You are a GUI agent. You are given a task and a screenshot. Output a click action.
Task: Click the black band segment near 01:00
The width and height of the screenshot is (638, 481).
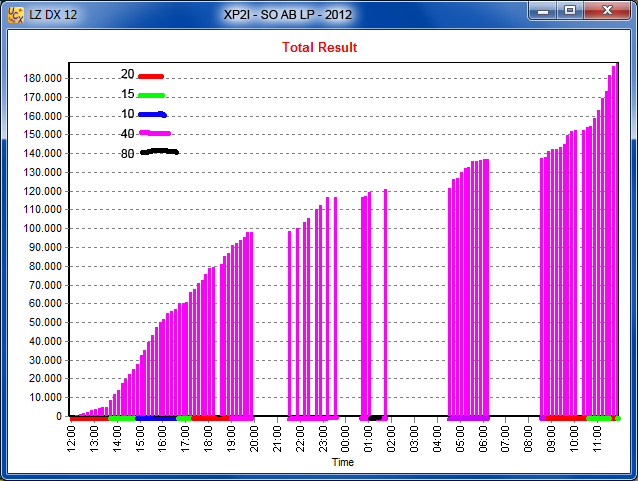click(x=375, y=417)
